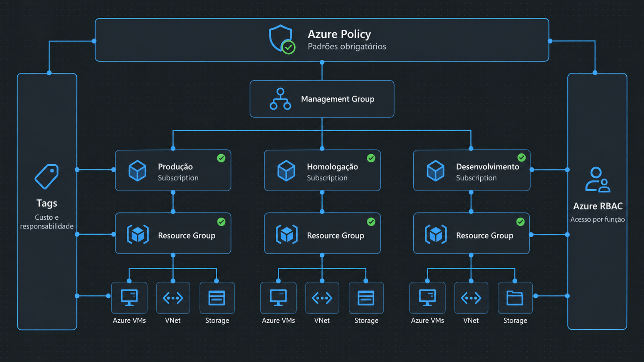The height and width of the screenshot is (362, 644).
Task: Click Azure VMs icon under Desenvolvimento
Action: tap(428, 298)
